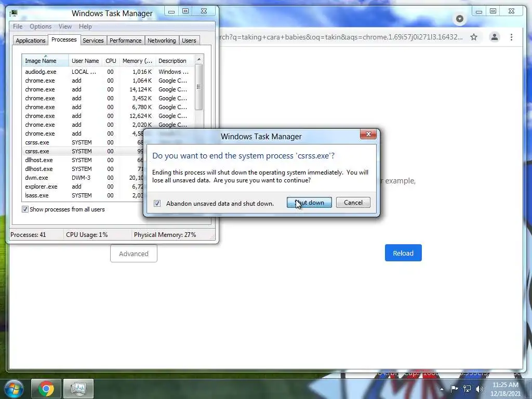Open Chrome profile avatar menu
The width and height of the screenshot is (532, 399).
click(495, 37)
